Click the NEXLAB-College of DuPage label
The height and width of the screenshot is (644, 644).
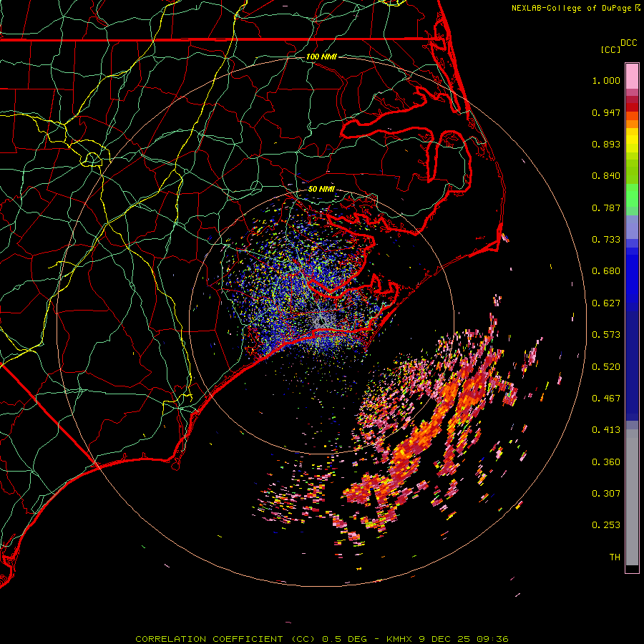click(572, 8)
